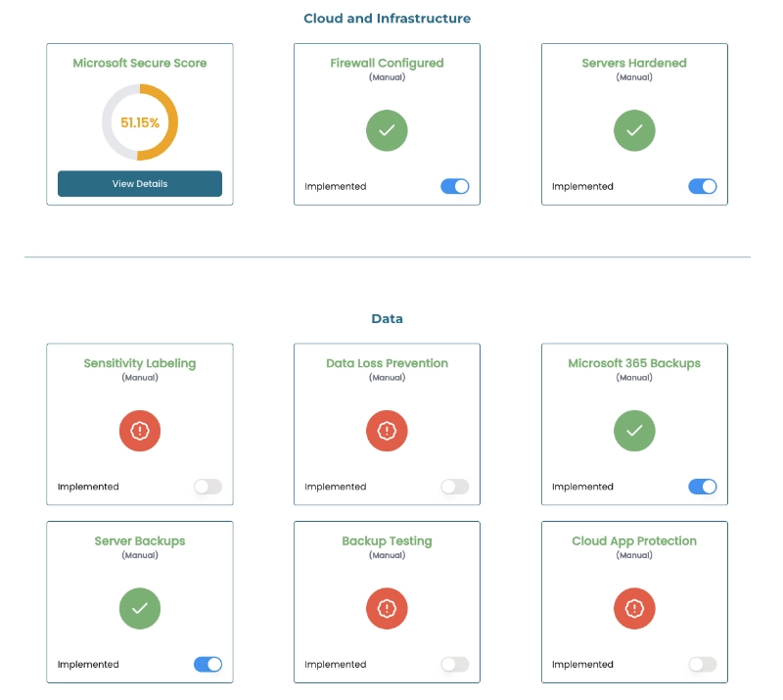Click the Cloud and Infrastructure section heading

click(387, 19)
